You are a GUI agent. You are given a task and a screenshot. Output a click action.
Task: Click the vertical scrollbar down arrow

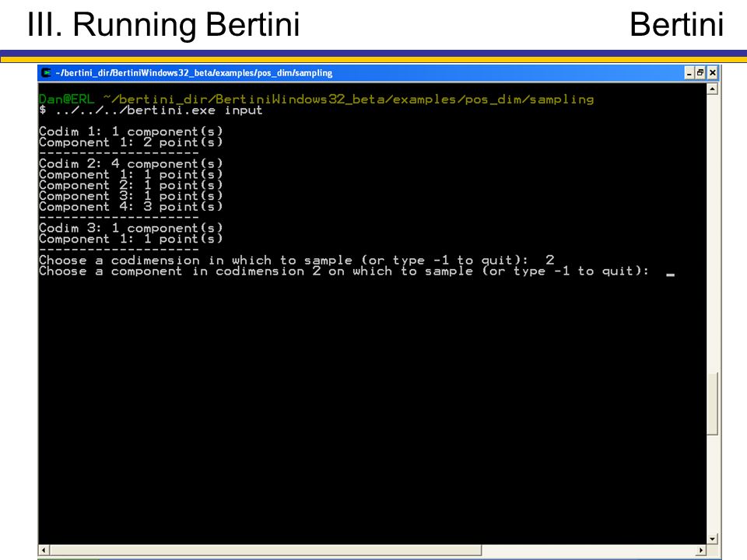(712, 538)
